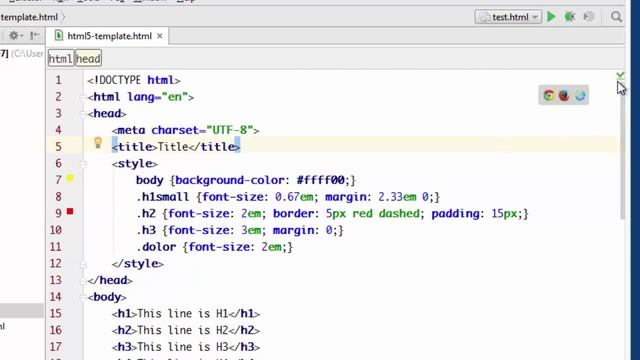640x360 pixels.
Task: Click inside the title tag text 'Title'
Action: [x=173, y=147]
